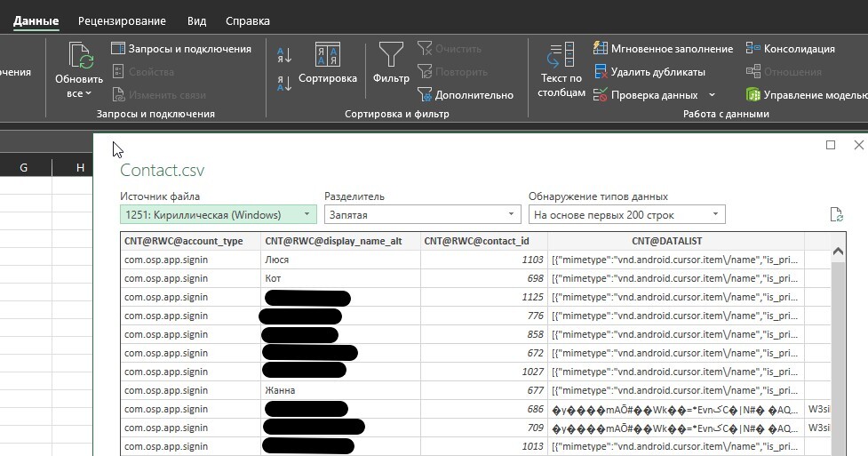Screen dimensions: 868x456
Task: Click the sort descending Я-A icon
Action: 284,84
